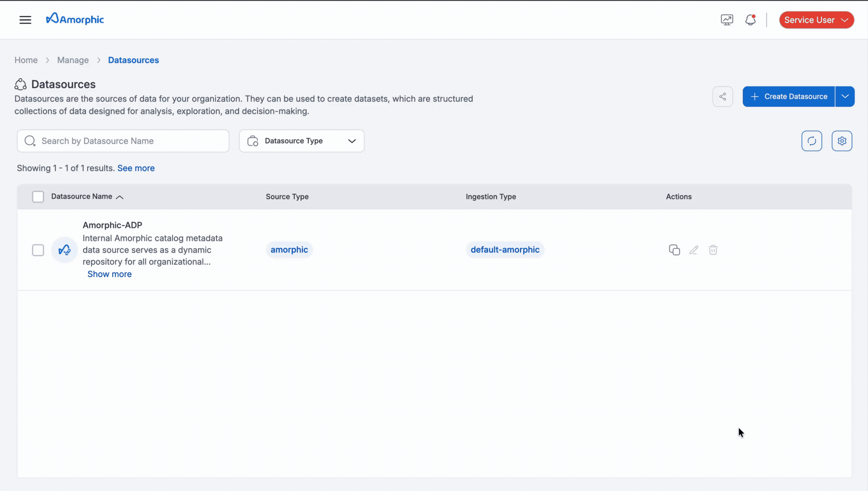Screen dimensions: 868x491
Task: Edit the Amorphic-ADP datasource
Action: (694, 250)
